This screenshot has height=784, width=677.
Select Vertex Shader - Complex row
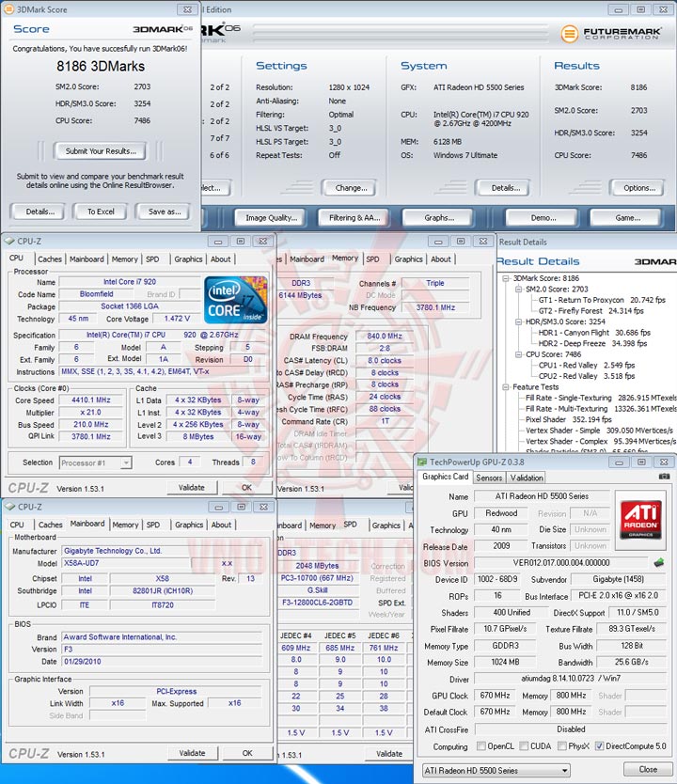point(600,442)
